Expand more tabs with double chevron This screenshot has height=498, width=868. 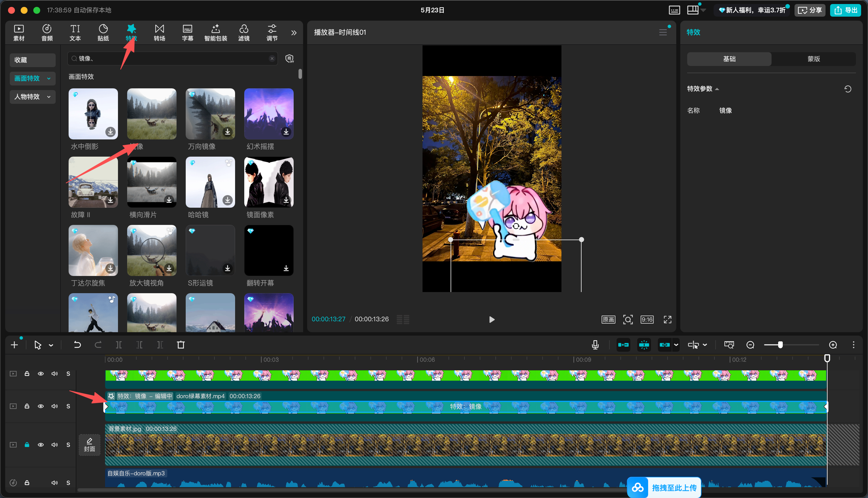coord(294,33)
